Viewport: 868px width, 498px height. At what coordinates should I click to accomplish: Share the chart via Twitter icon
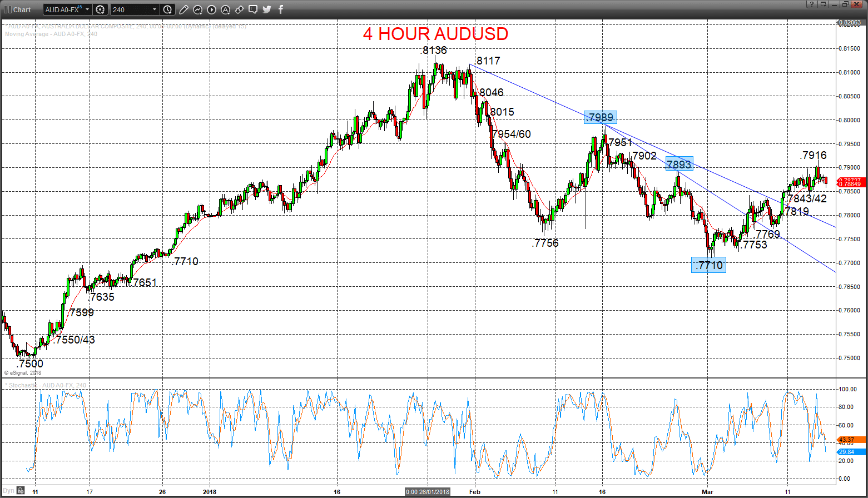(x=267, y=9)
